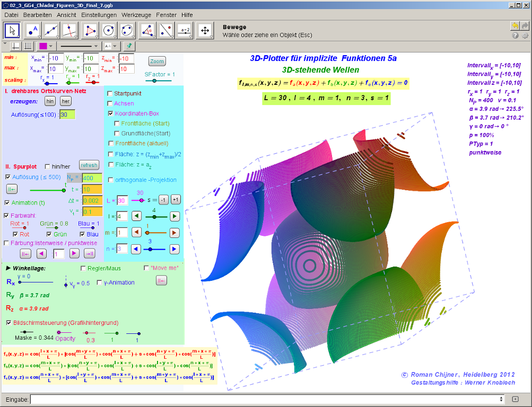Select the New Point tool
532x407 pixels.
click(x=34, y=30)
